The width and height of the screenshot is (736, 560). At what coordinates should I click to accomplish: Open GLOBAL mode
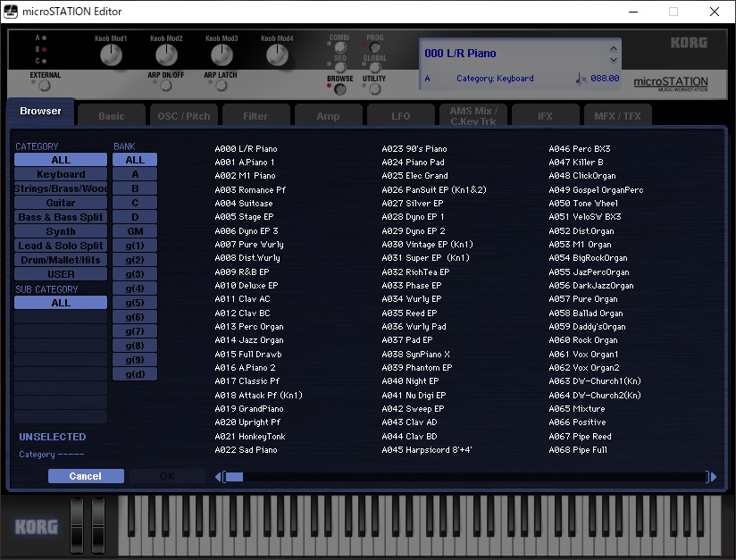(375, 68)
